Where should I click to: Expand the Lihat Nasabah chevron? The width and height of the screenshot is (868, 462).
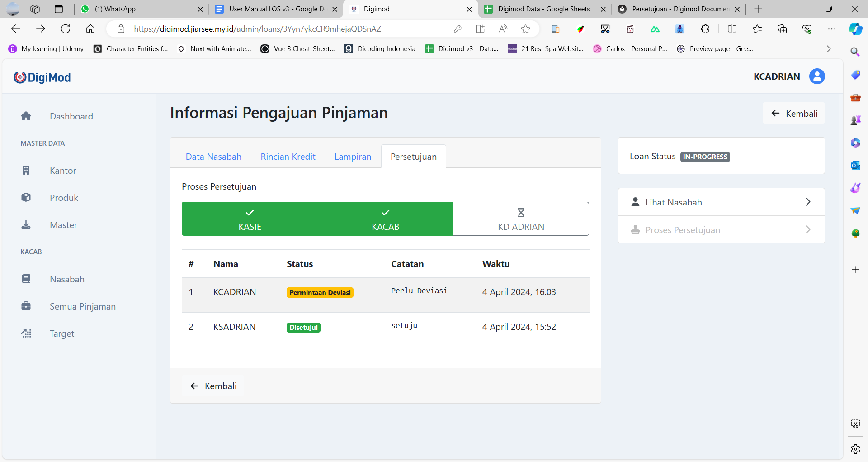[x=808, y=202]
